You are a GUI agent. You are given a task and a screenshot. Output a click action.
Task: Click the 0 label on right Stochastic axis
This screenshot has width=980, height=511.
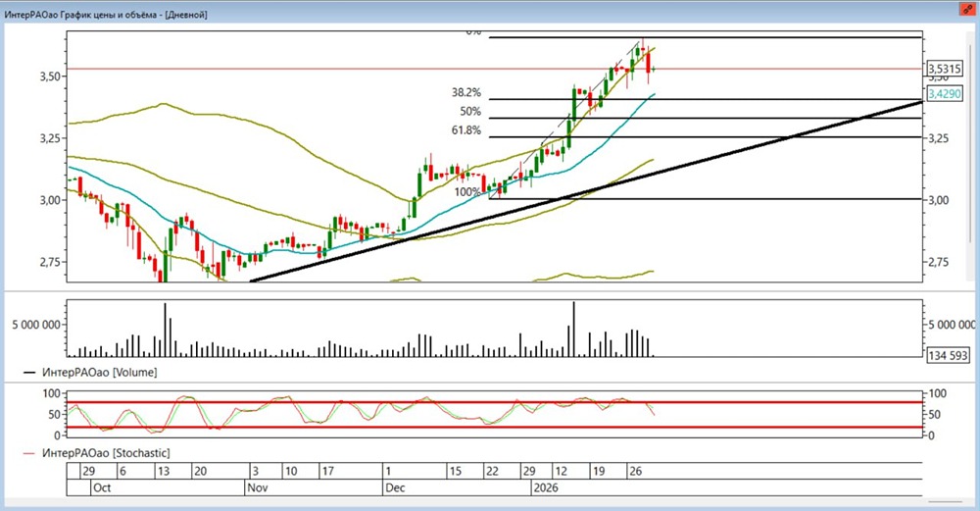[931, 435]
